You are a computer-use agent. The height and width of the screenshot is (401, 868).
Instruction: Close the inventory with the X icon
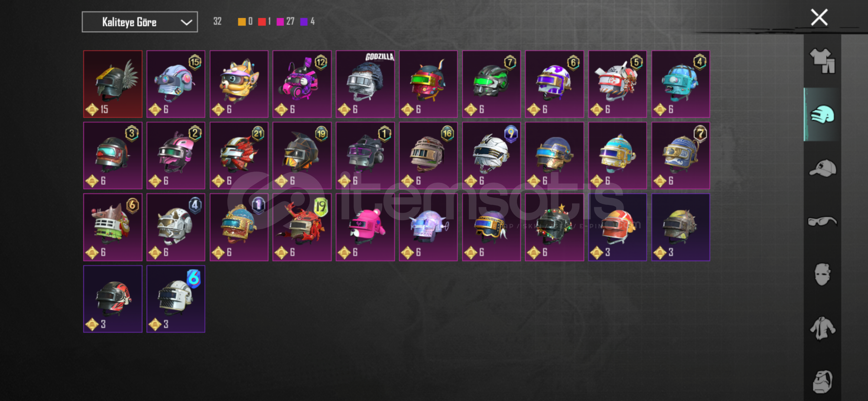pos(819,17)
